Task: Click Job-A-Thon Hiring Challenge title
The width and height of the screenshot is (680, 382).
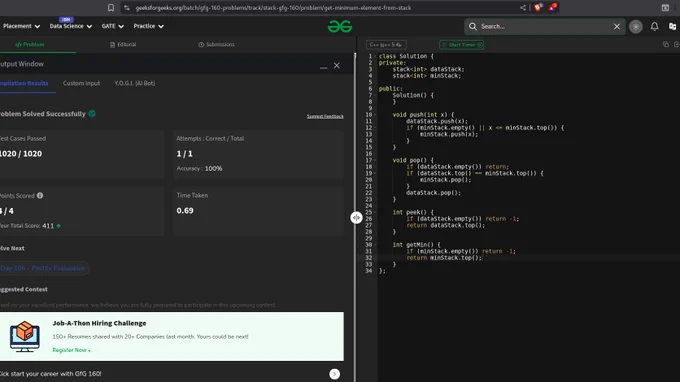Action: [99, 323]
